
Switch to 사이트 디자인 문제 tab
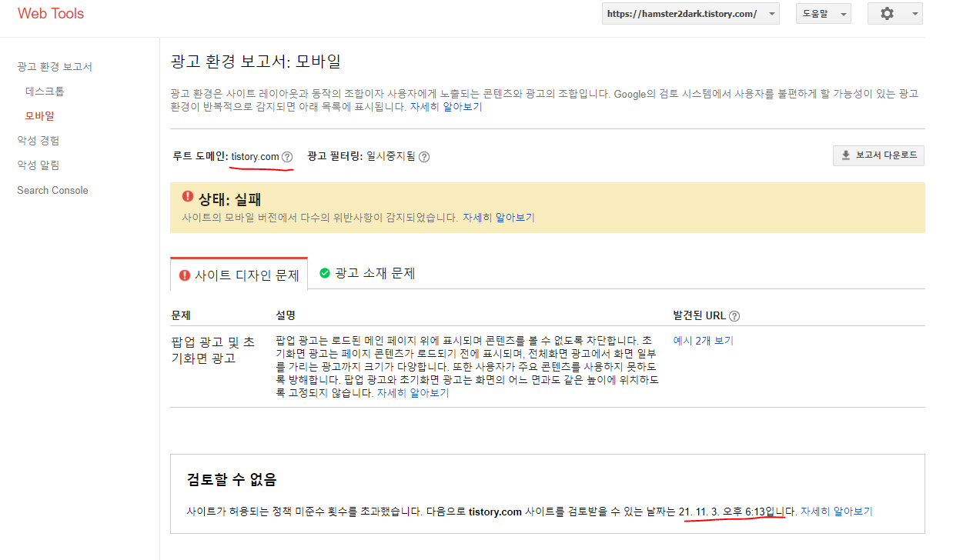coord(239,275)
